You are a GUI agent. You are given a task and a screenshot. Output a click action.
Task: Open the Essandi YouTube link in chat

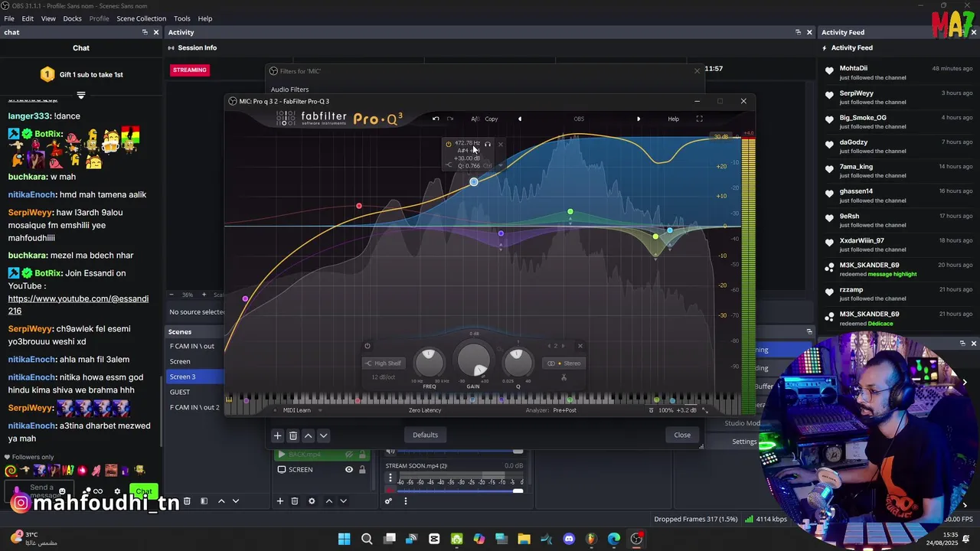78,305
